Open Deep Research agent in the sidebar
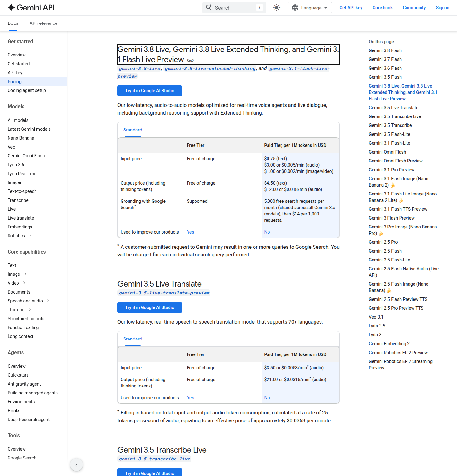Image resolution: width=457 pixels, height=476 pixels. coord(29,420)
